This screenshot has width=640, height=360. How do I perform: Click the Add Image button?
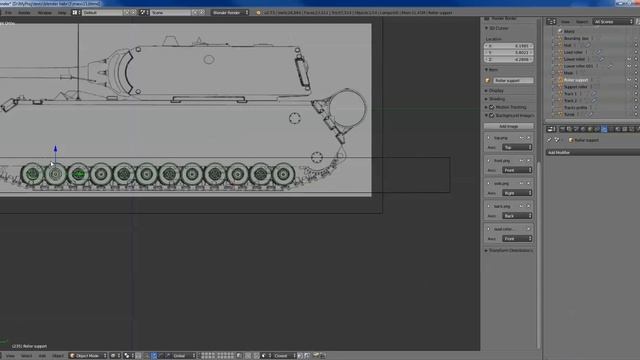coord(509,126)
